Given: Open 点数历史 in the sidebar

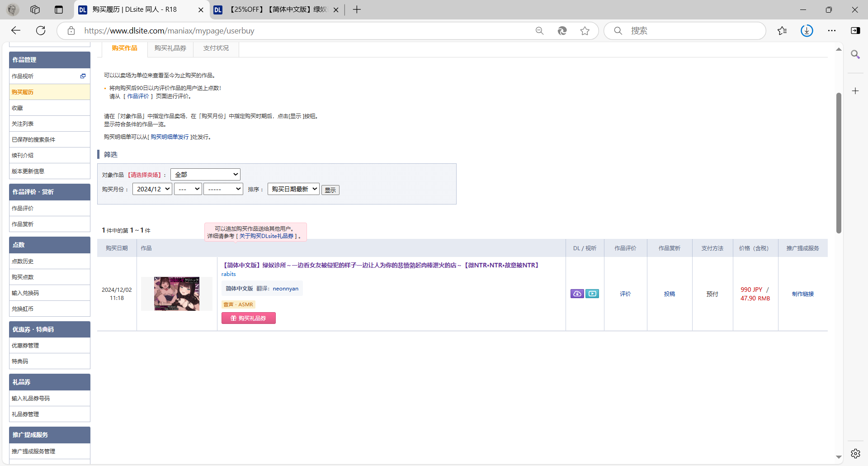Looking at the screenshot, I should point(50,261).
